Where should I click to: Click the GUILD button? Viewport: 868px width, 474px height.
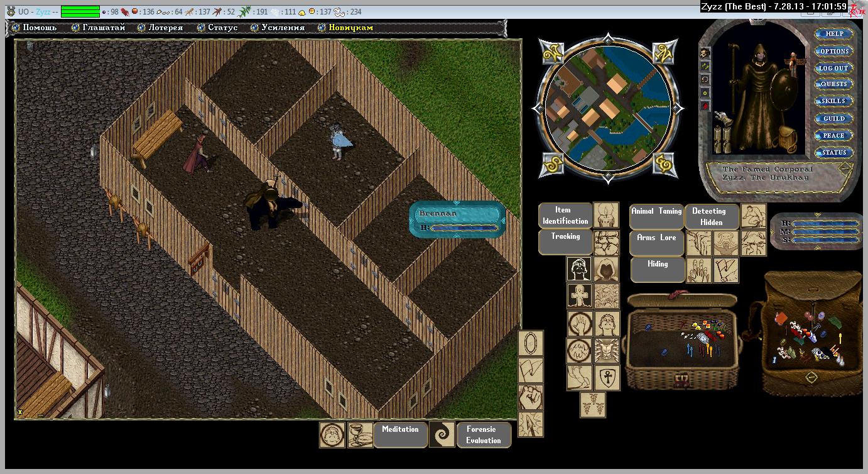(833, 118)
